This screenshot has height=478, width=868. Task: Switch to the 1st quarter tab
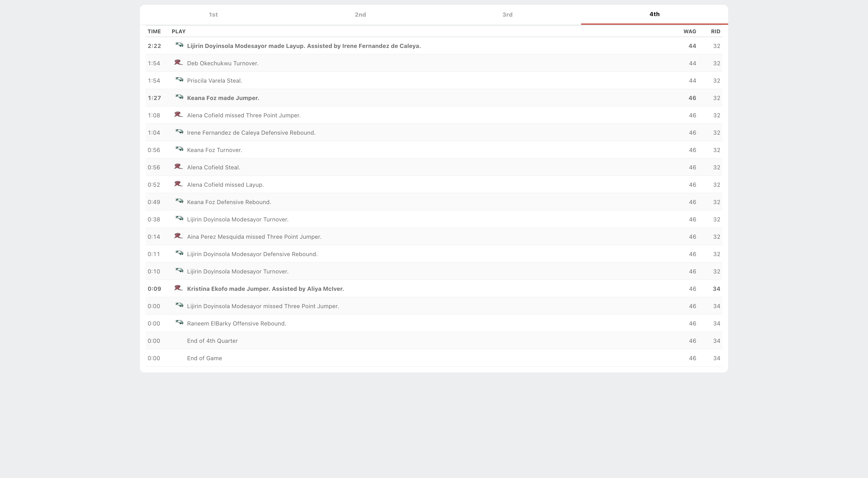coord(213,14)
